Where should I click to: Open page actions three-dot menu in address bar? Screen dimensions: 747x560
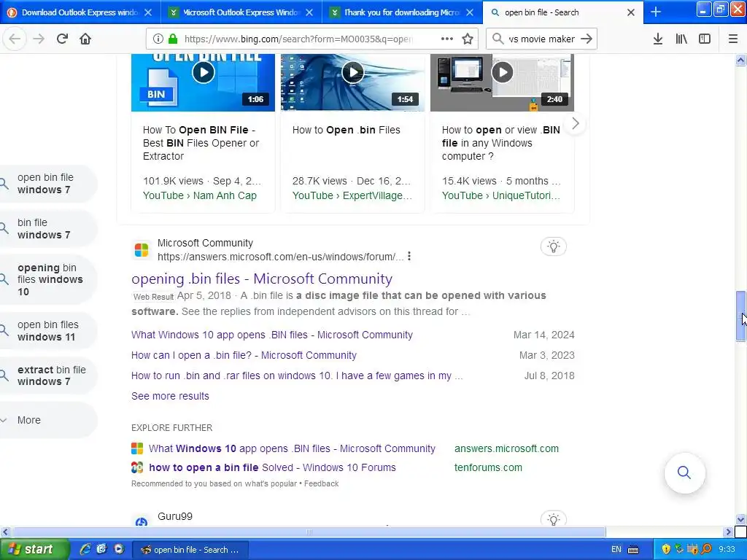click(x=447, y=39)
